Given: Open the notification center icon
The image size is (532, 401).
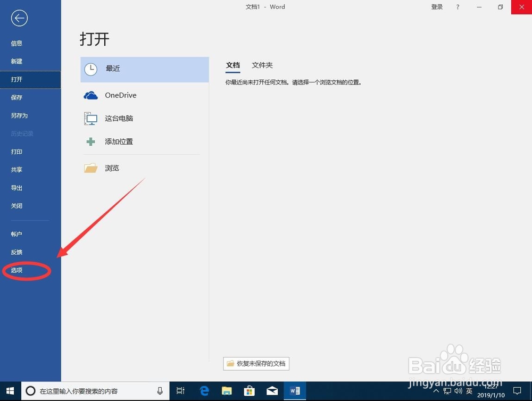Looking at the screenshot, I should tap(517, 391).
